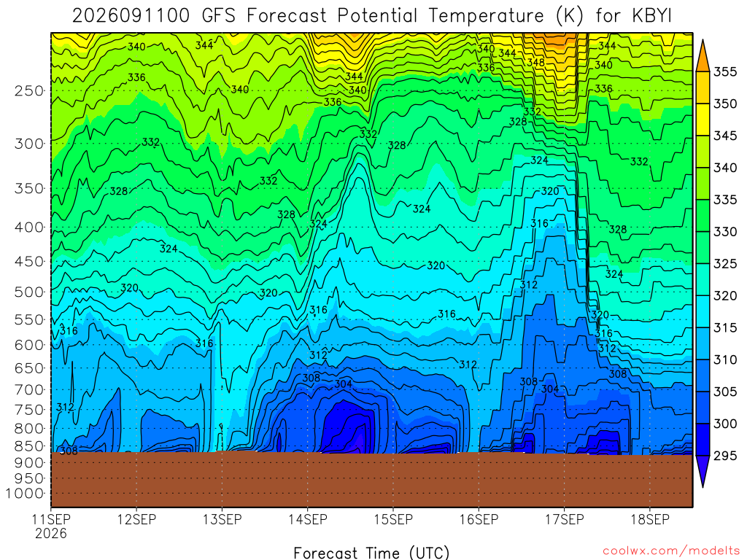Click the 250 pressure level axis label

(x=29, y=90)
